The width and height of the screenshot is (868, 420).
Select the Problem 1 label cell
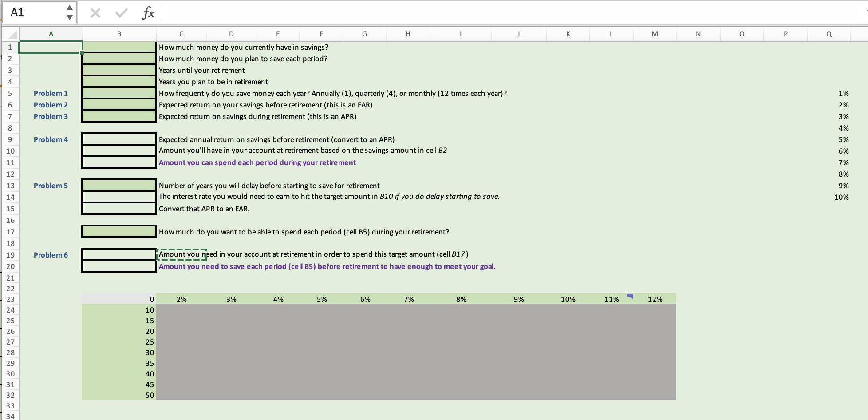pyautogui.click(x=51, y=93)
